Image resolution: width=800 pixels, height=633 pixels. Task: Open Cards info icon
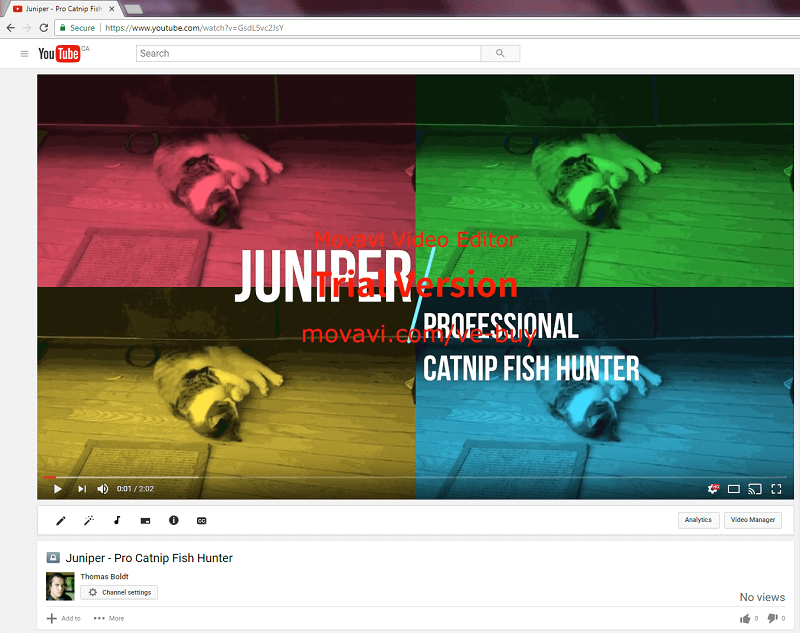(x=173, y=520)
